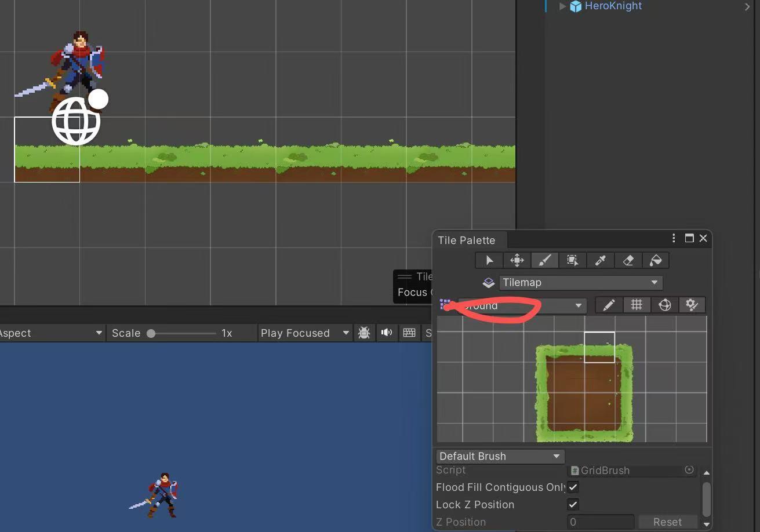Select the Flood Fill bucket tool

pyautogui.click(x=656, y=260)
